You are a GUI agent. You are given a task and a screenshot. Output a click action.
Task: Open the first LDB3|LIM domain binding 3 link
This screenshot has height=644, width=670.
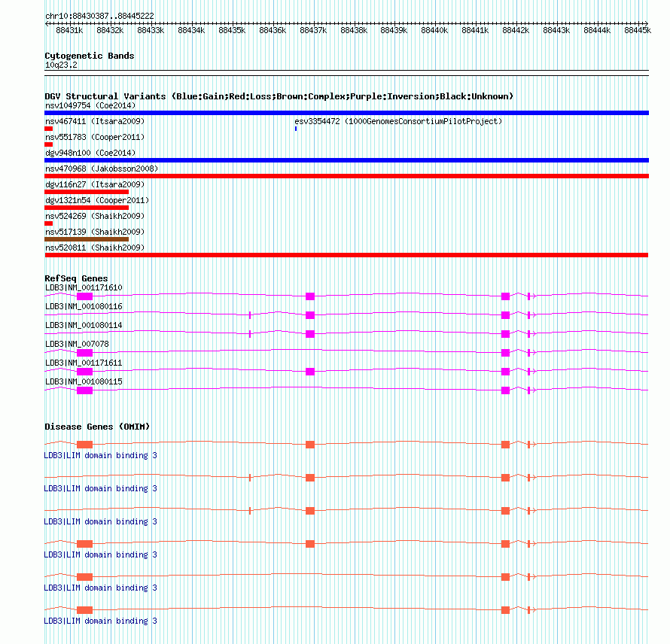coord(100,456)
